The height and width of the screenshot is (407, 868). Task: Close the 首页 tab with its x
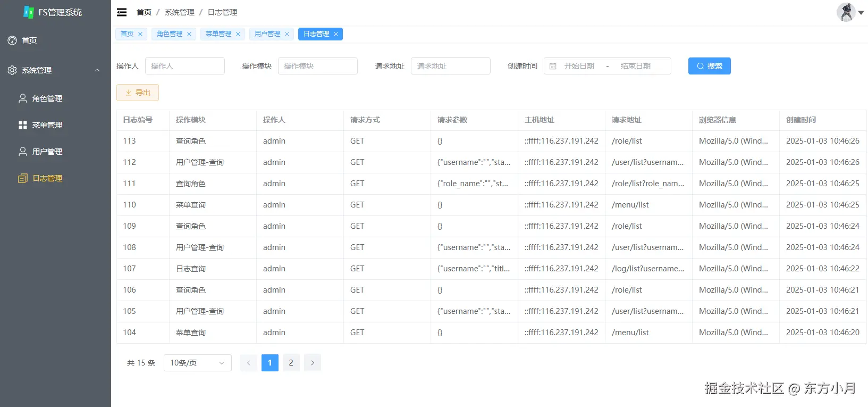pos(140,34)
